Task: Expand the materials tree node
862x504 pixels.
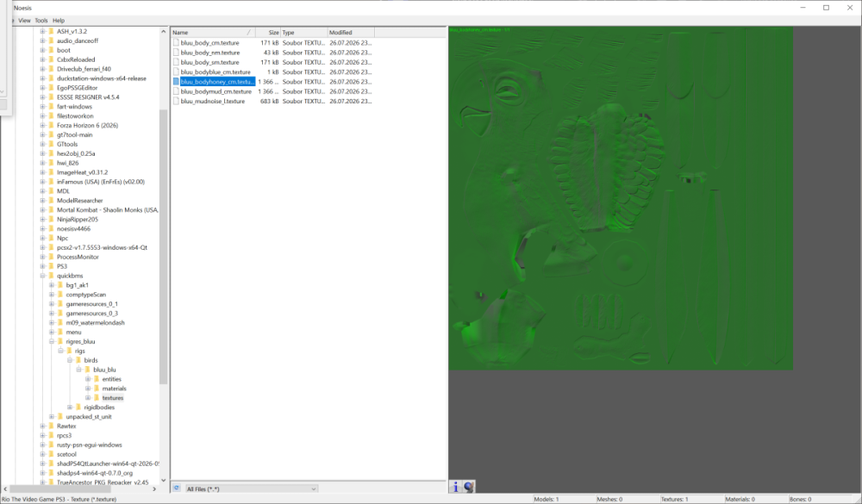Action: point(88,389)
